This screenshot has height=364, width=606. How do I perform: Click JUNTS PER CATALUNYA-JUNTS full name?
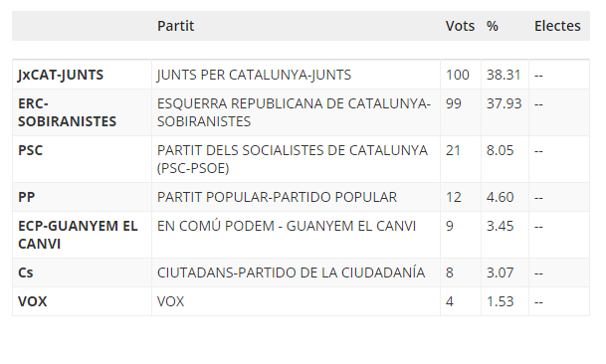point(254,75)
